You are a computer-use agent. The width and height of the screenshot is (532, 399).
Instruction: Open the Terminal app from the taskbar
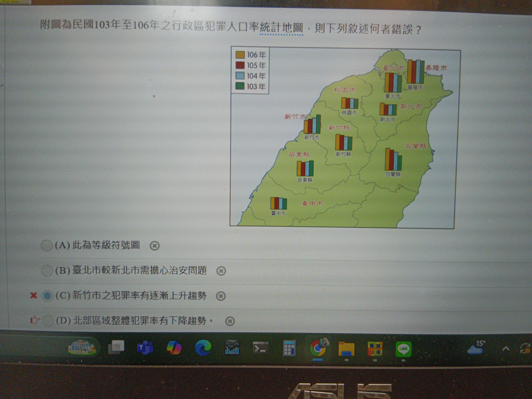(x=261, y=348)
